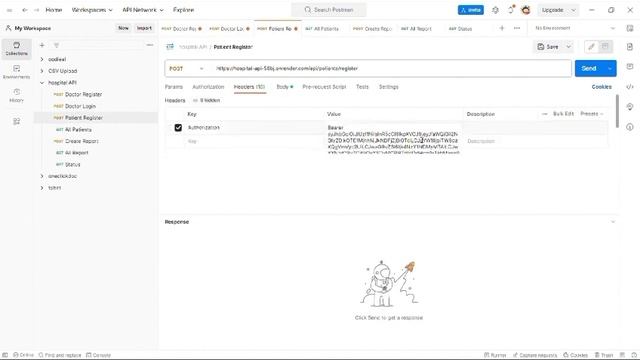640x360 pixels.
Task: Add a new collection with plus icon
Action: pyautogui.click(x=42, y=45)
